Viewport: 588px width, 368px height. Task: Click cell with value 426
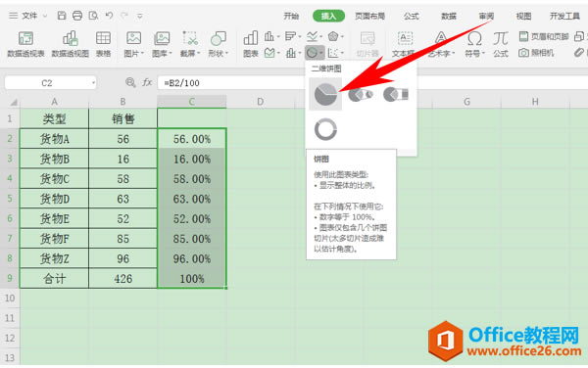click(122, 279)
